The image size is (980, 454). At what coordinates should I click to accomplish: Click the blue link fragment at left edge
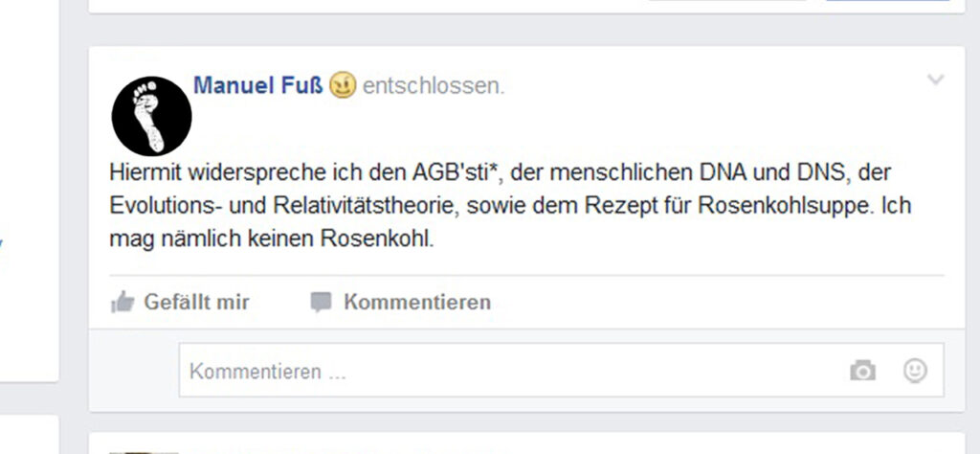pos(1,242)
